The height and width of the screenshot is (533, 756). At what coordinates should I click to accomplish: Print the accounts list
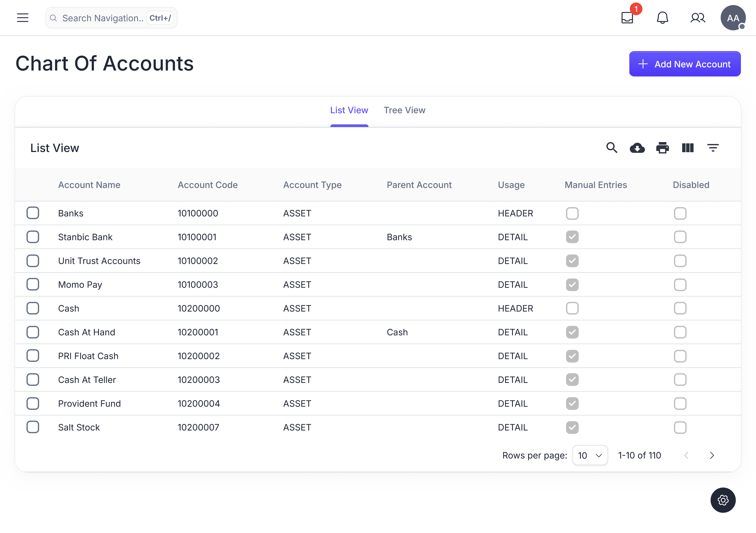[x=662, y=148]
